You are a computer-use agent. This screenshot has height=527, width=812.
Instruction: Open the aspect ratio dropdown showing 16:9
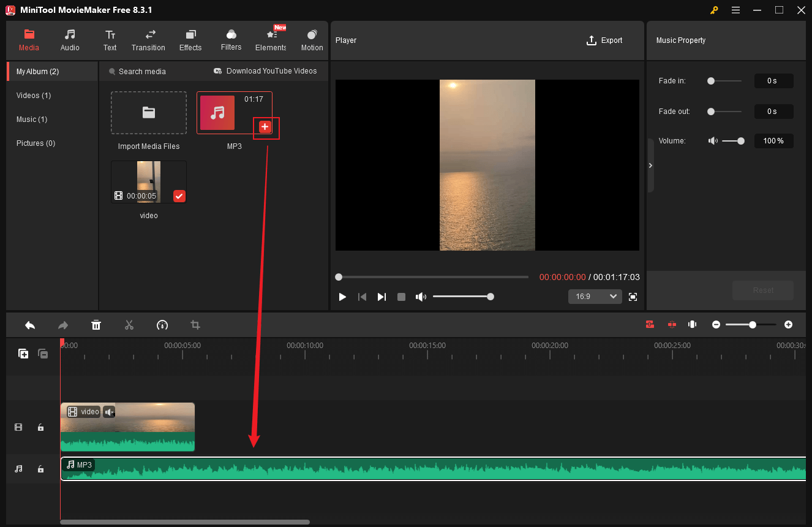(594, 296)
